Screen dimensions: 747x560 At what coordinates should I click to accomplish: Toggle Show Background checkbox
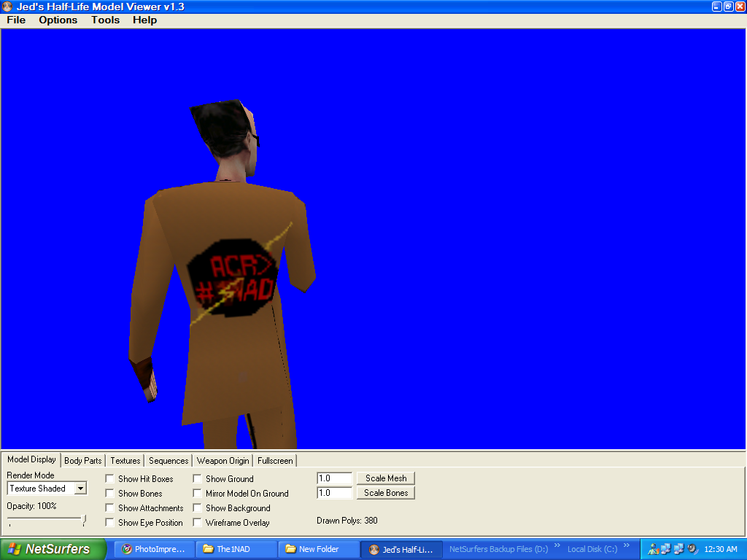pos(197,508)
